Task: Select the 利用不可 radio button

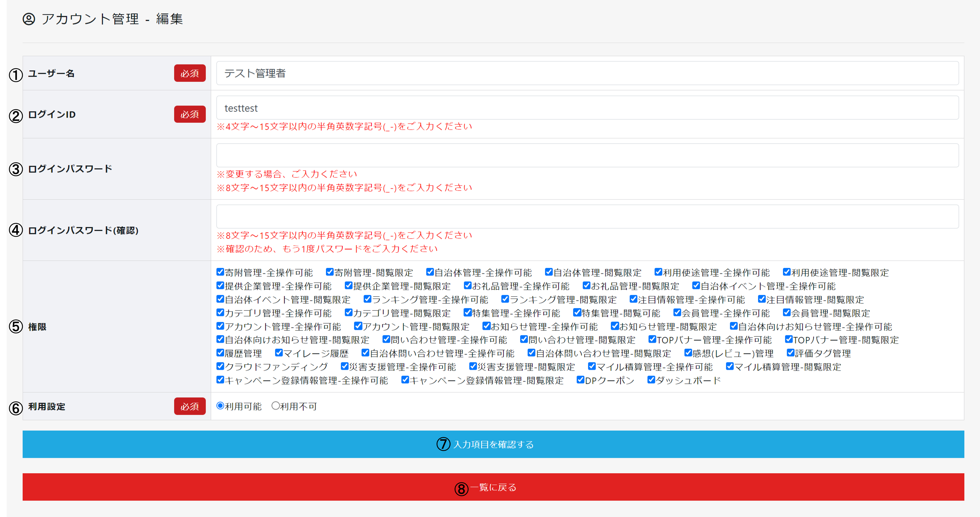Action: click(275, 406)
